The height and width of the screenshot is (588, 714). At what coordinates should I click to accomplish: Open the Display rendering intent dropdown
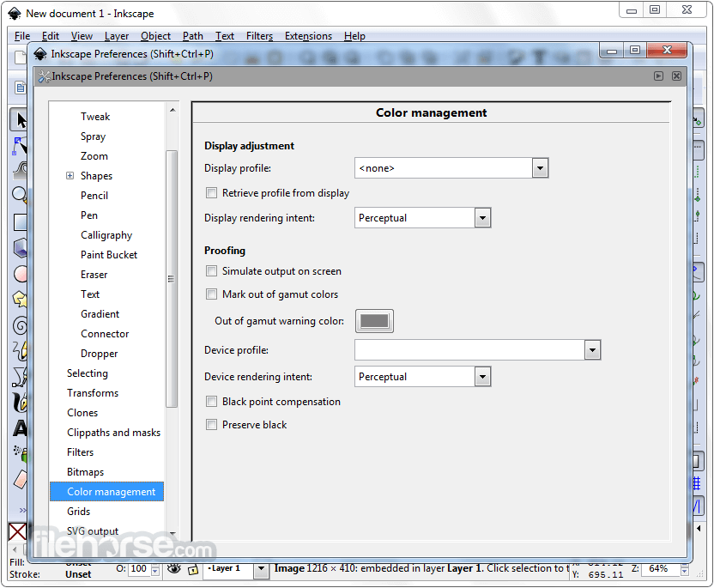(482, 218)
